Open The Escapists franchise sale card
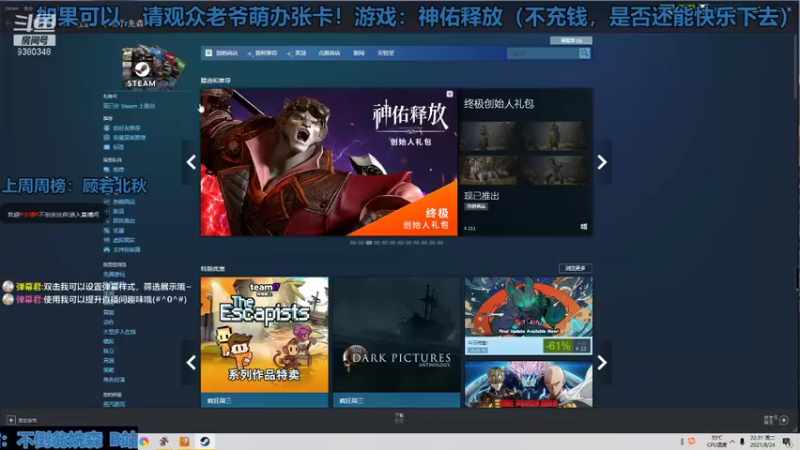The width and height of the screenshot is (800, 450). coord(264,342)
